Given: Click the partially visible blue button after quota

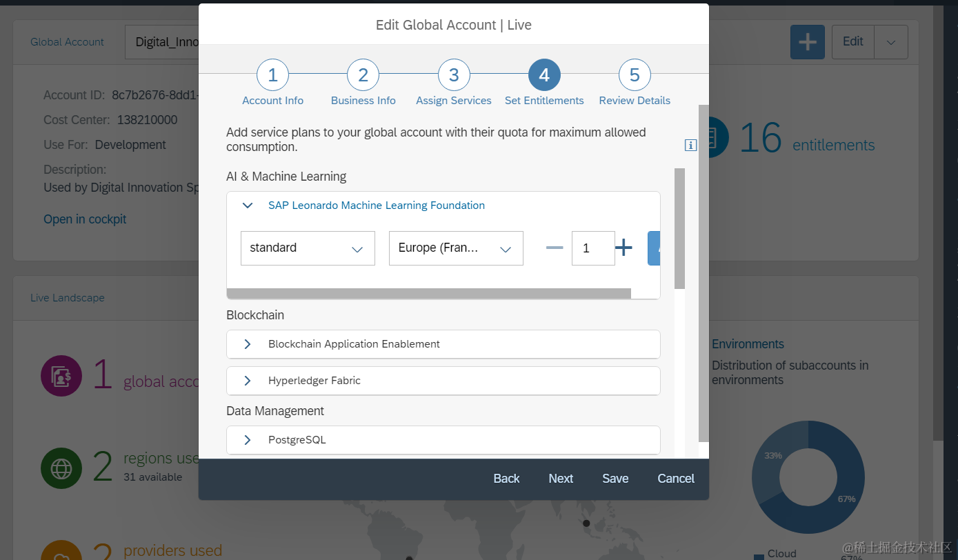Looking at the screenshot, I should (654, 248).
